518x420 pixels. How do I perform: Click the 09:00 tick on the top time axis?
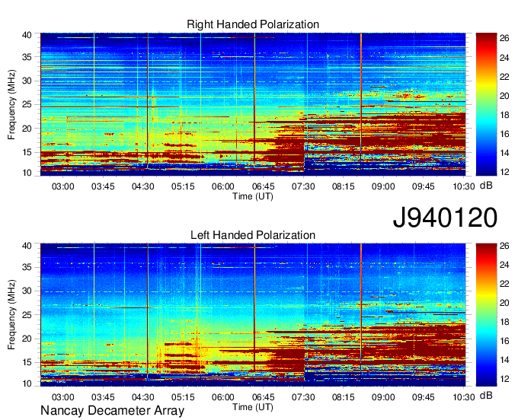[383, 186]
